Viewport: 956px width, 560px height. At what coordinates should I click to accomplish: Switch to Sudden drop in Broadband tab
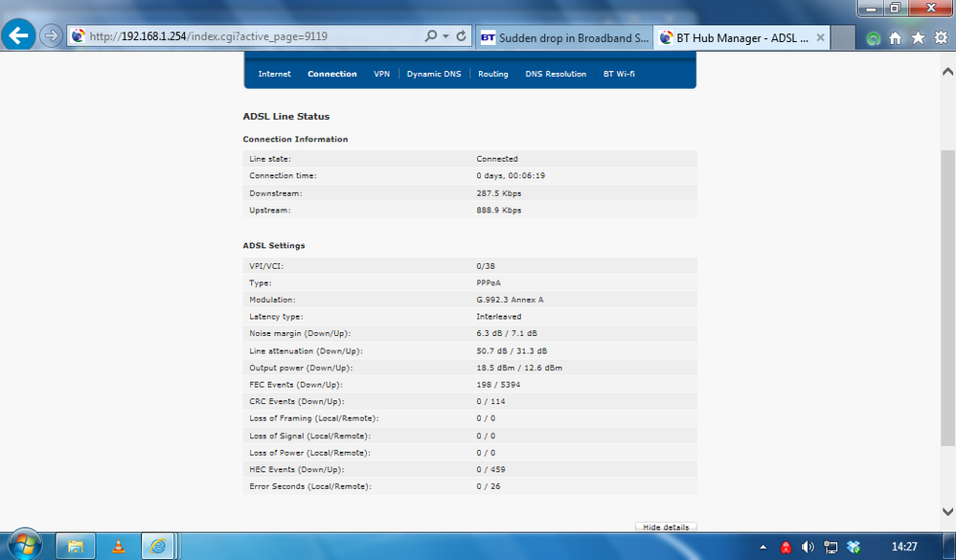[x=564, y=37]
